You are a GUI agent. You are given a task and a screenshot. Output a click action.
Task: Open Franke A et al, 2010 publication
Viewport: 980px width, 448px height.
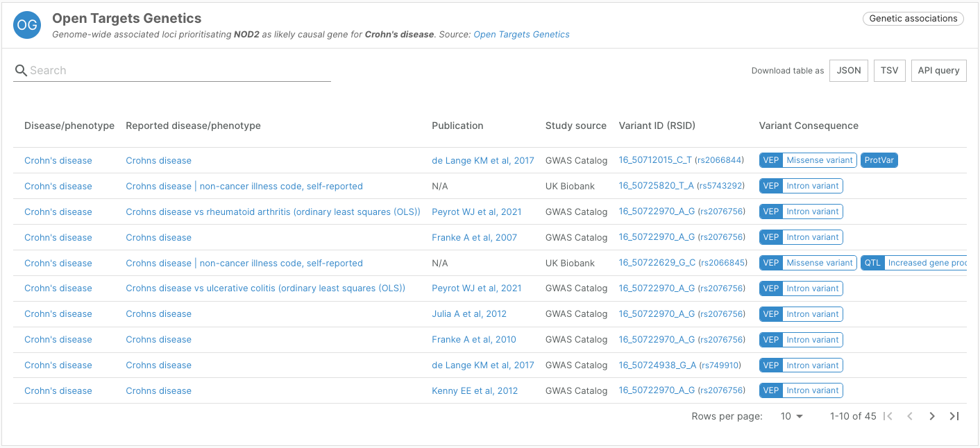click(474, 339)
